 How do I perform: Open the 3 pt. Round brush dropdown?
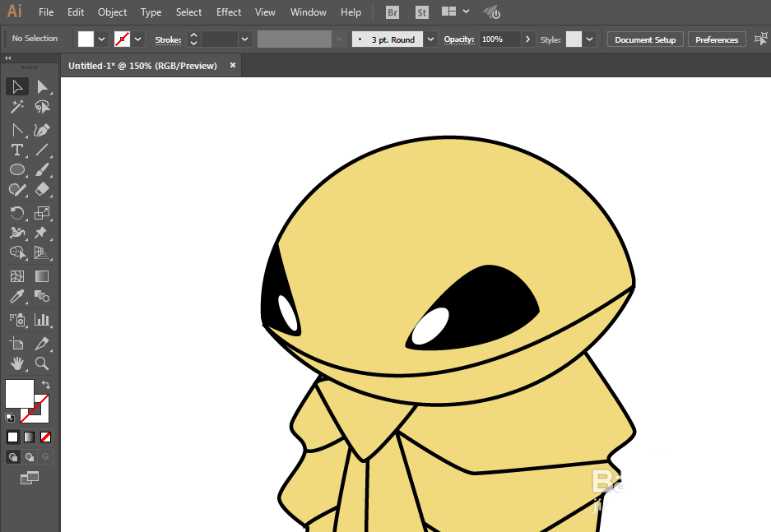click(x=431, y=39)
